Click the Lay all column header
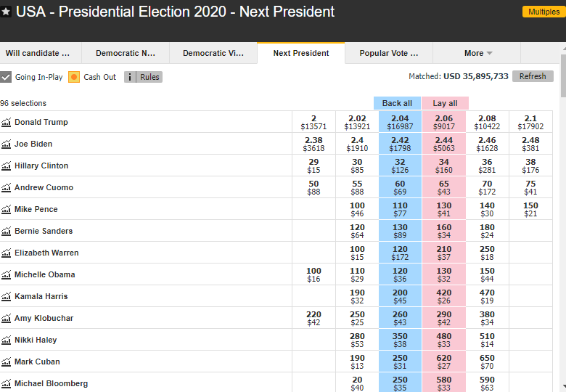The width and height of the screenshot is (566, 392). click(445, 103)
